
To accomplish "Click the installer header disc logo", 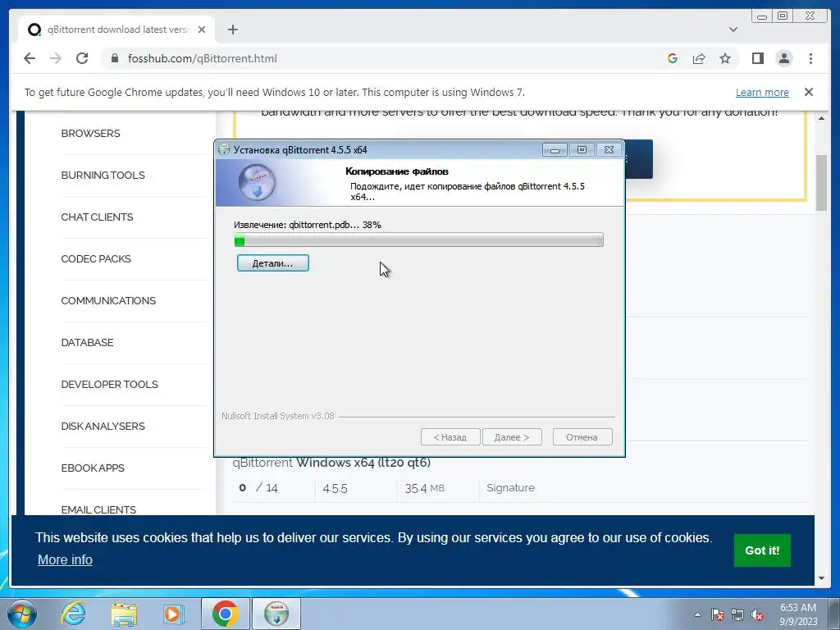I will coord(257,182).
